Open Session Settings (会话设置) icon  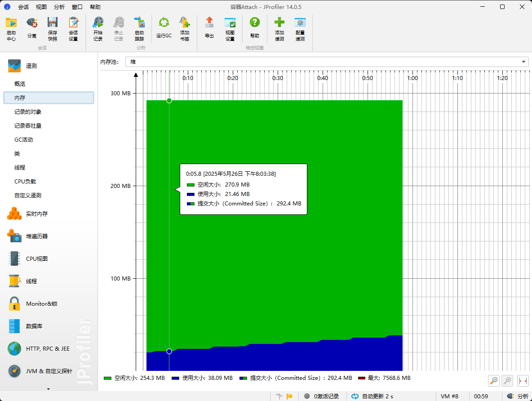pyautogui.click(x=73, y=29)
